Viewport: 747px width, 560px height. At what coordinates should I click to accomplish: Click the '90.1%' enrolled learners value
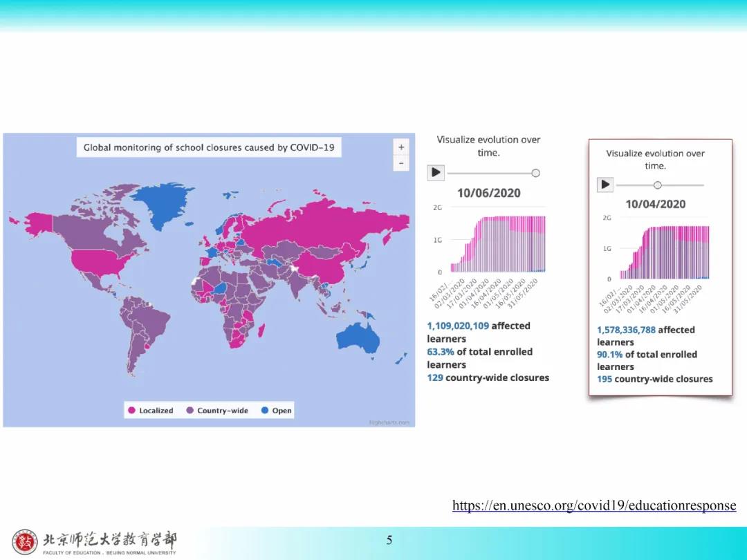610,355
